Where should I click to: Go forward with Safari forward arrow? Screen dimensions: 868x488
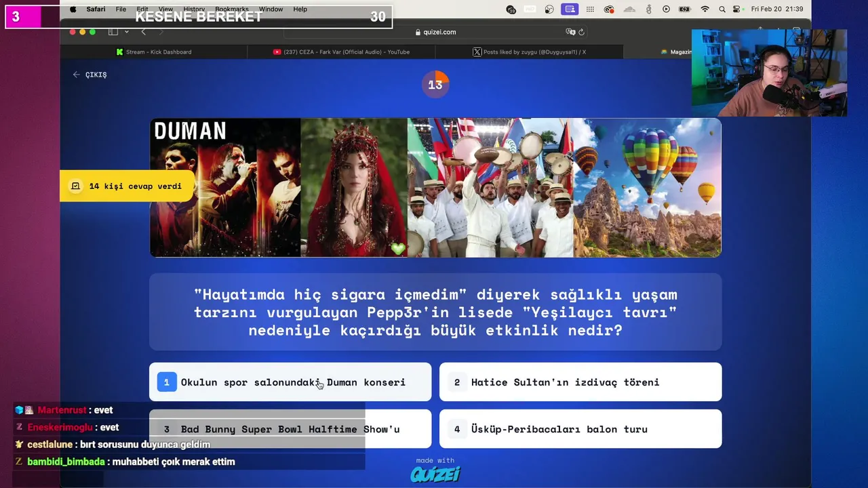pyautogui.click(x=161, y=32)
